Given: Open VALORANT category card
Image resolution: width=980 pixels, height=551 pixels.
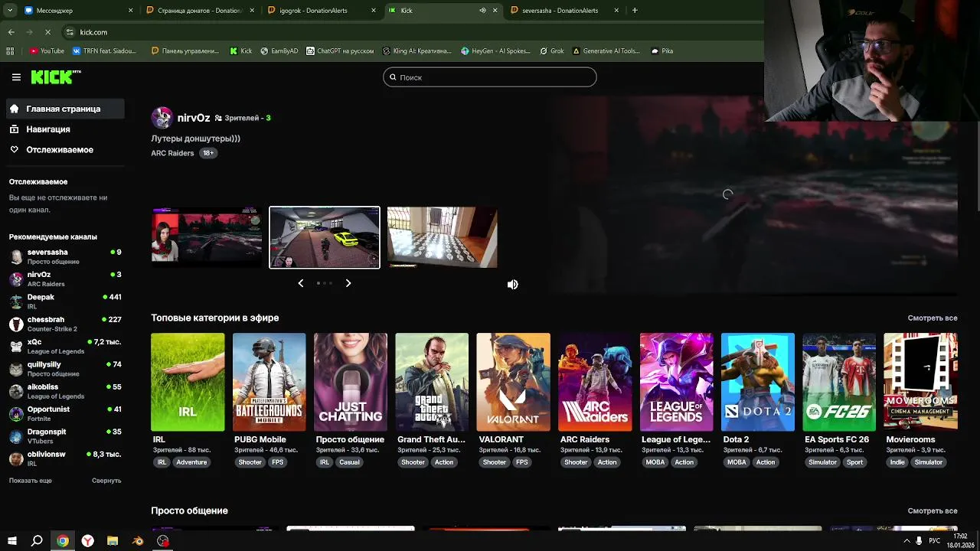Looking at the screenshot, I should [x=513, y=382].
